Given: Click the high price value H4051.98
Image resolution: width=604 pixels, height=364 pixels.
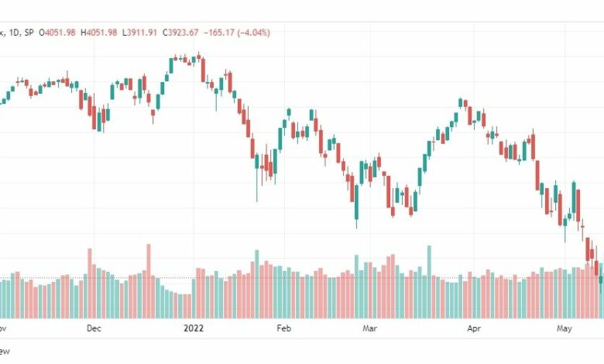Looking at the screenshot, I should [x=98, y=33].
